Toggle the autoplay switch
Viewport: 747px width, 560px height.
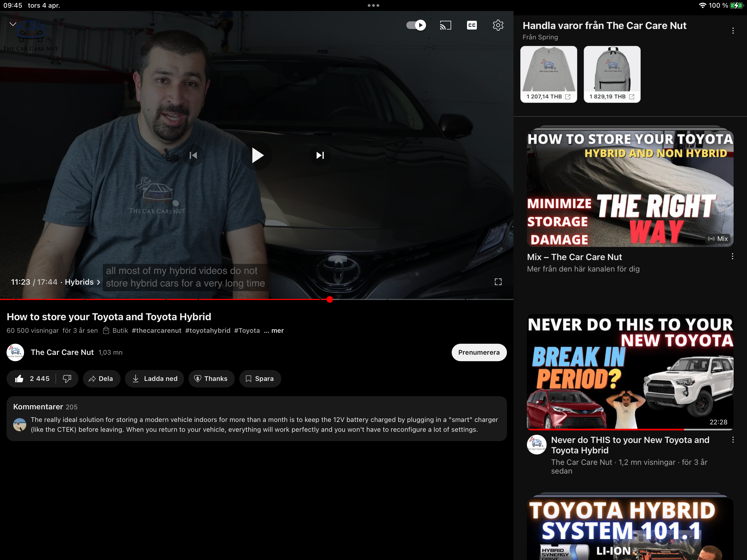(x=416, y=25)
